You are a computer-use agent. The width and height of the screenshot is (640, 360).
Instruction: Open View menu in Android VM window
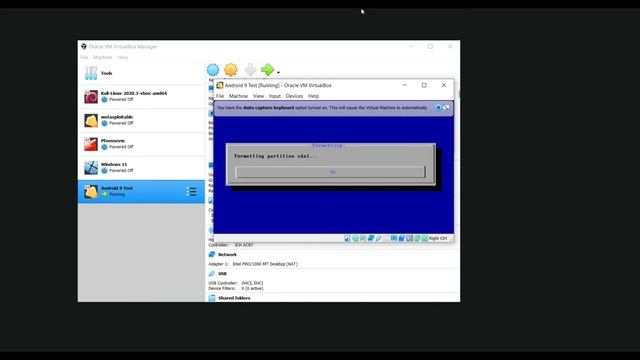(258, 96)
